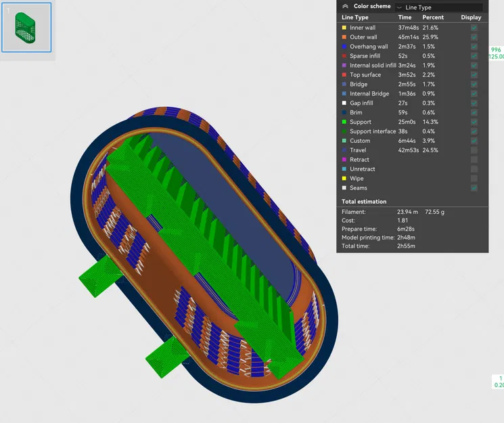Click the magenta Retract swatch
This screenshot has height=423, width=504.
(x=344, y=160)
